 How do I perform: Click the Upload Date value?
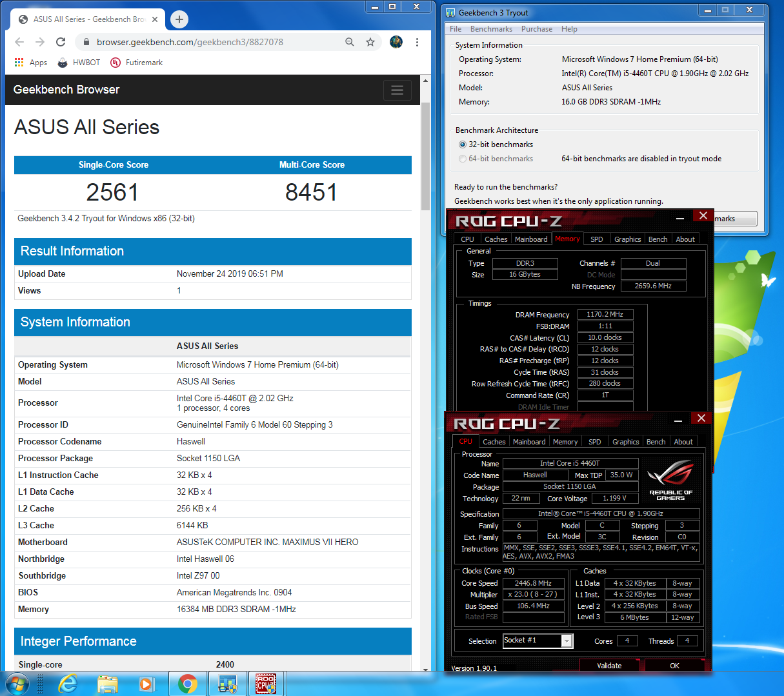[x=230, y=273]
